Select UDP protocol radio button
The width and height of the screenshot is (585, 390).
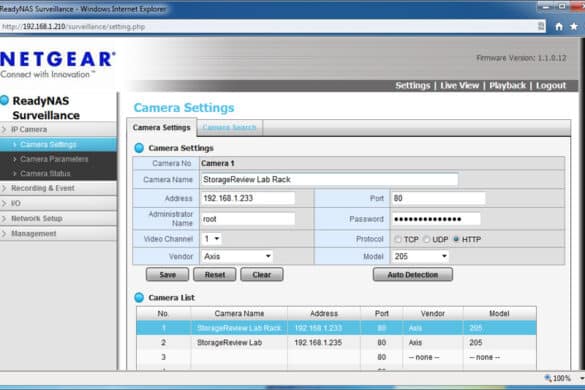click(426, 239)
